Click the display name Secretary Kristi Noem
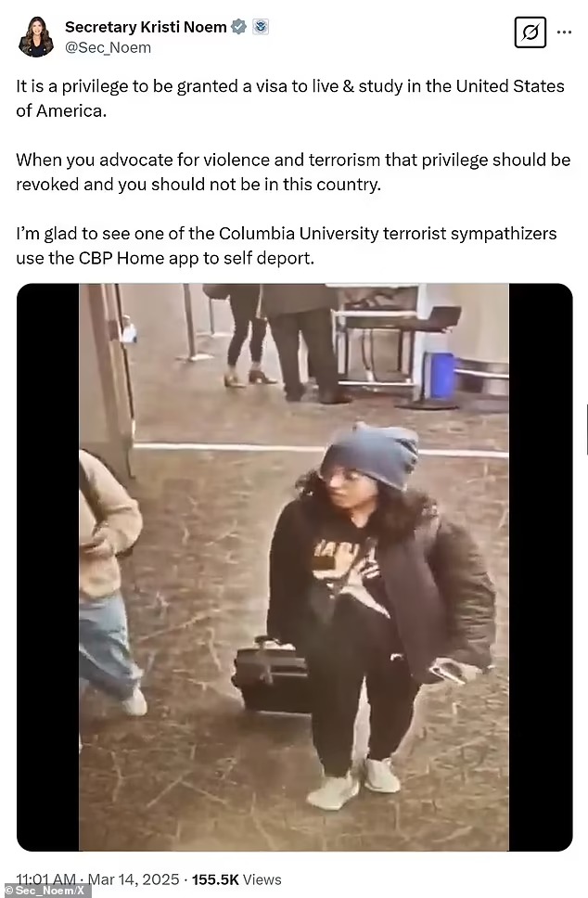Viewport: 588px width, 898px height. point(146,27)
